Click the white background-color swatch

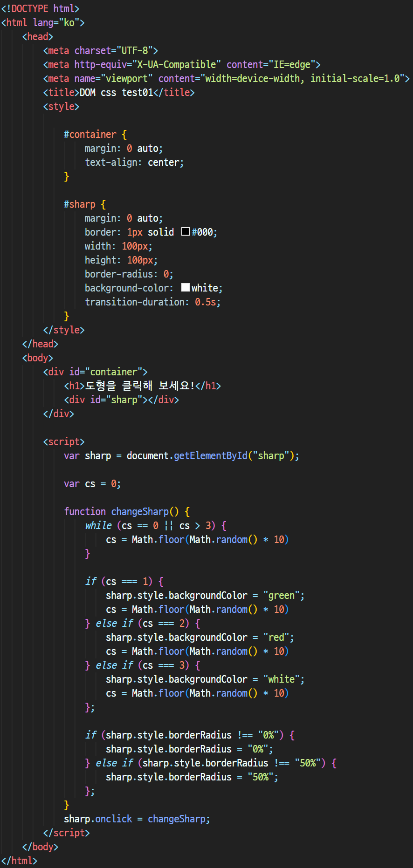(x=186, y=287)
